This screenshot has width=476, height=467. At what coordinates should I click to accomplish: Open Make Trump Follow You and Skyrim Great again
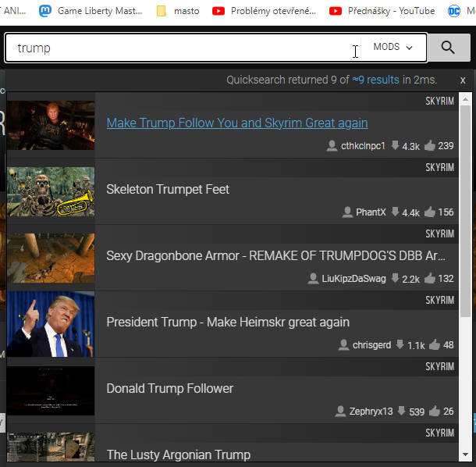pyautogui.click(x=237, y=123)
